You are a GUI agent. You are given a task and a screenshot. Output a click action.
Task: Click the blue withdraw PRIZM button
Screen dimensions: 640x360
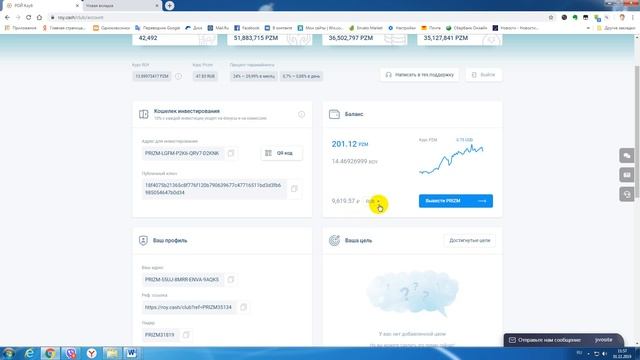456,201
